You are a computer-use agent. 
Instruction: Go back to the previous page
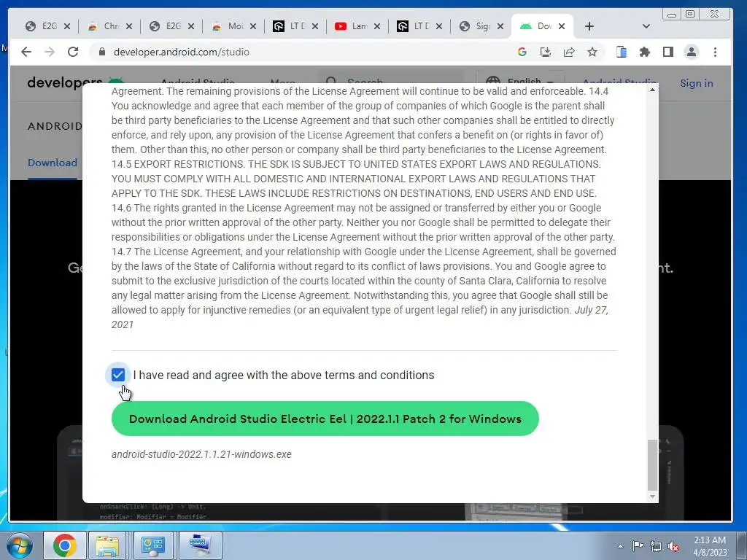point(26,52)
